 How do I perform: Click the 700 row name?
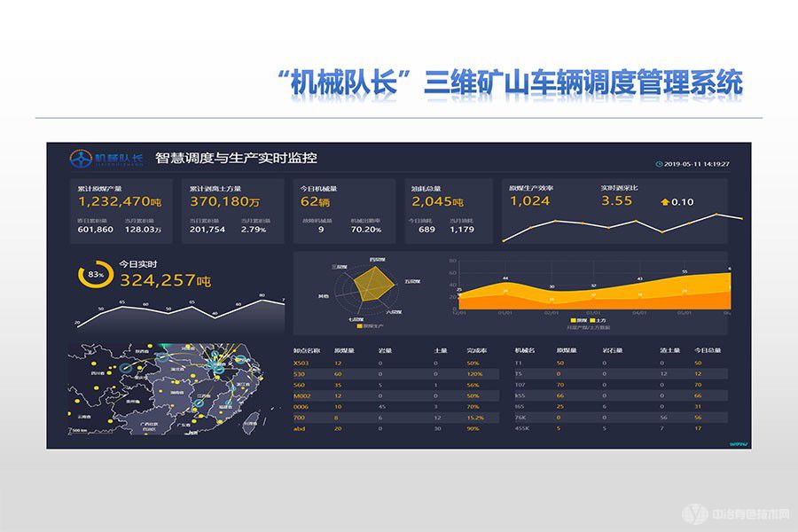pos(300,418)
